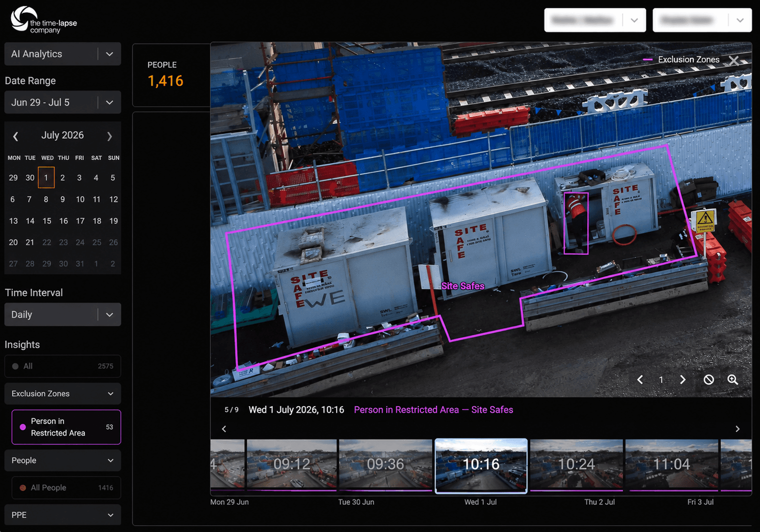Click the Thu 2 Jul timeline label

pos(600,502)
